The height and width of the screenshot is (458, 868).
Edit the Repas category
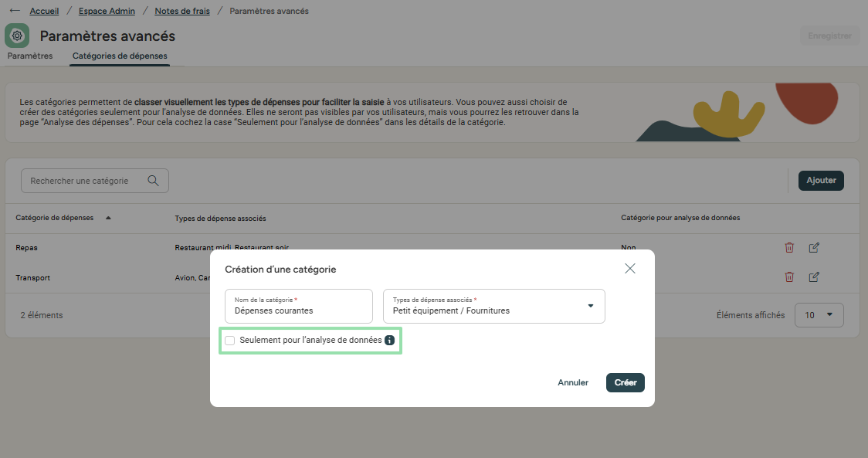pyautogui.click(x=814, y=248)
